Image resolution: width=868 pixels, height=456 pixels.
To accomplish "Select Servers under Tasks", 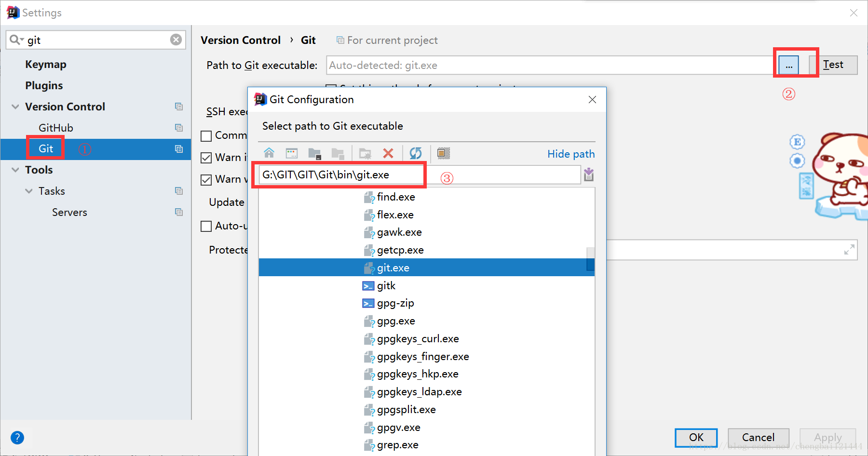I will [69, 212].
